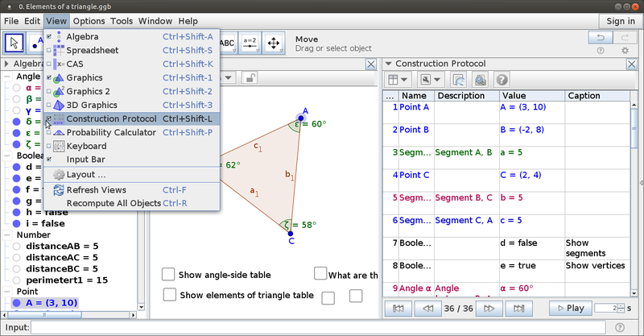Click the Point tool icon in the toolbar
Screen dimensions: 644x336
click(36, 43)
